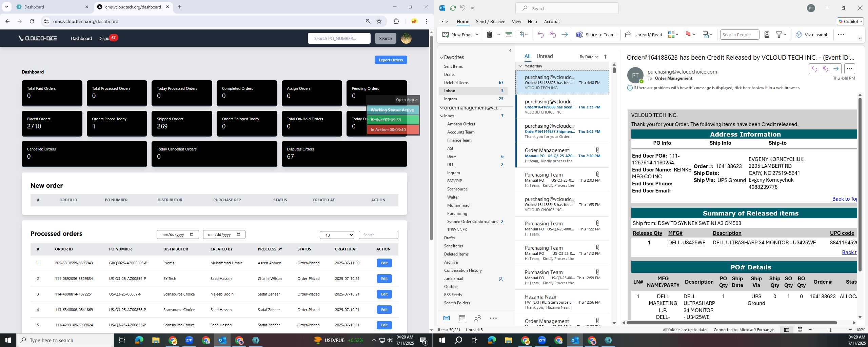Click the Chrome zoom magnifier icon
Image resolution: width=868 pixels, height=347 pixels.
(x=368, y=21)
